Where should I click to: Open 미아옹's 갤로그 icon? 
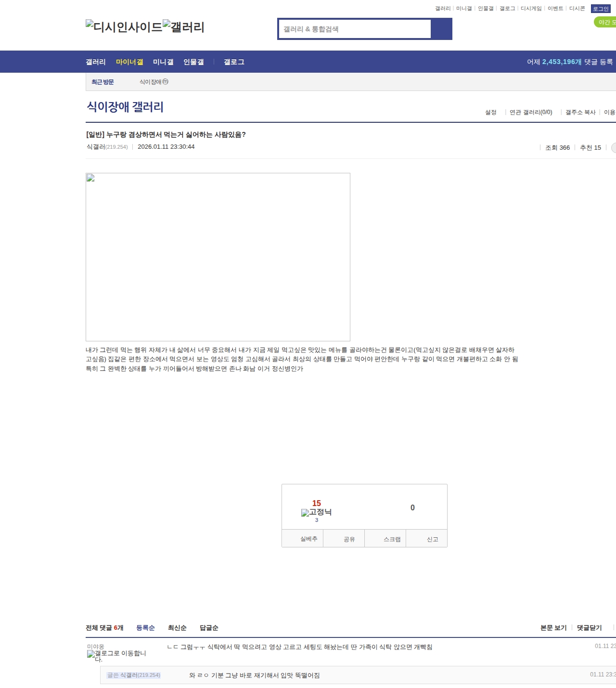coord(116,656)
